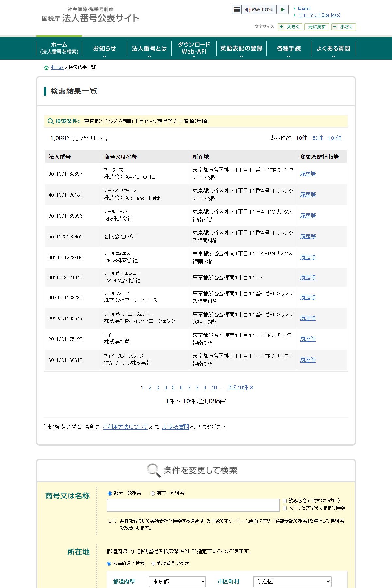Select 前方一致検索 radio button

(153, 493)
